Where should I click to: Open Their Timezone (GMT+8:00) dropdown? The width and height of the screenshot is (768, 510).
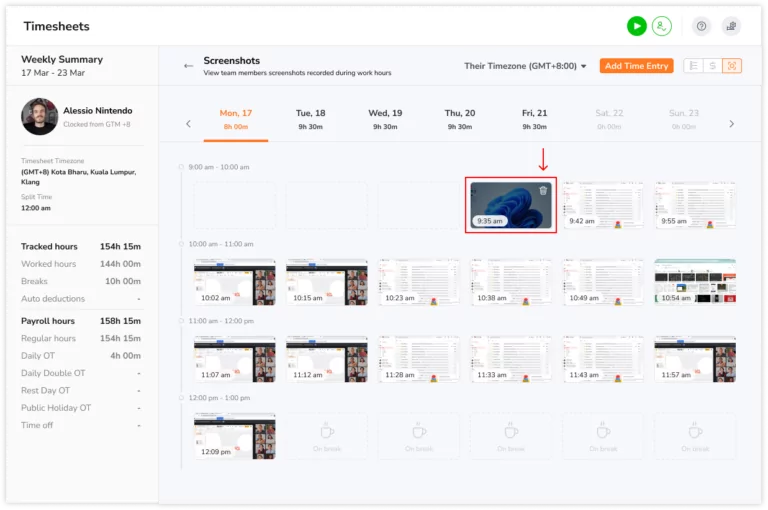(x=525, y=66)
